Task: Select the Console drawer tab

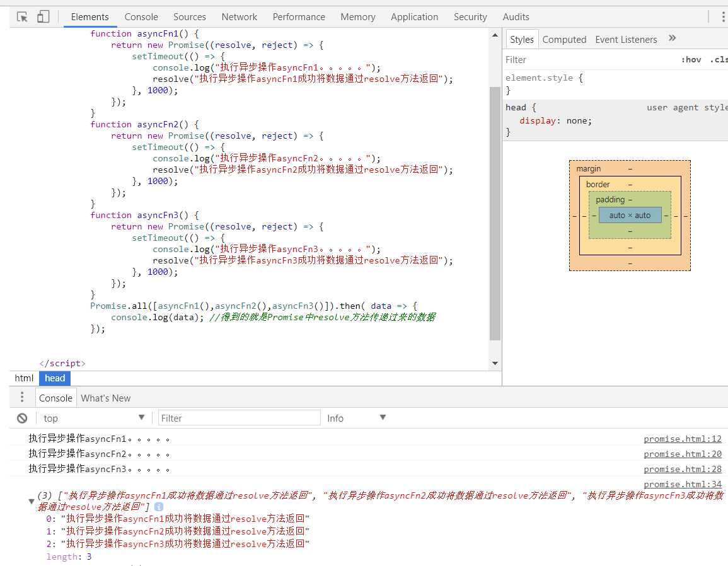Action: [55, 398]
